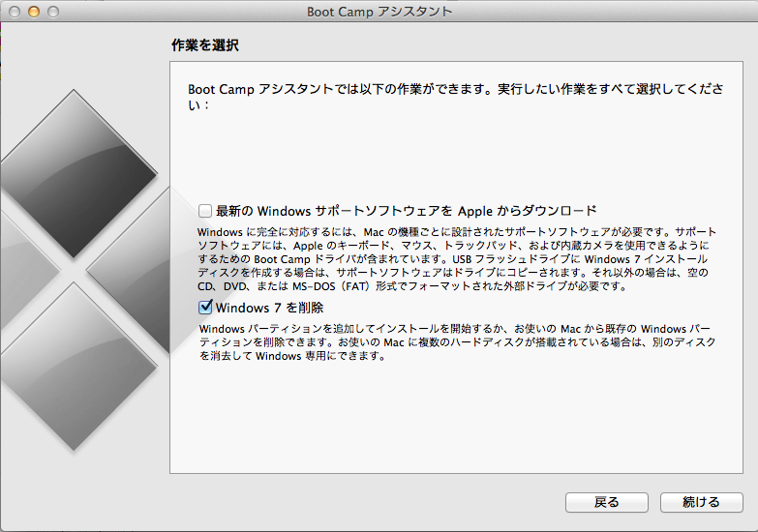
Task: Click the label 最新の Windows サポートソフトウェアを Apple からダウンロード
Action: (406, 211)
